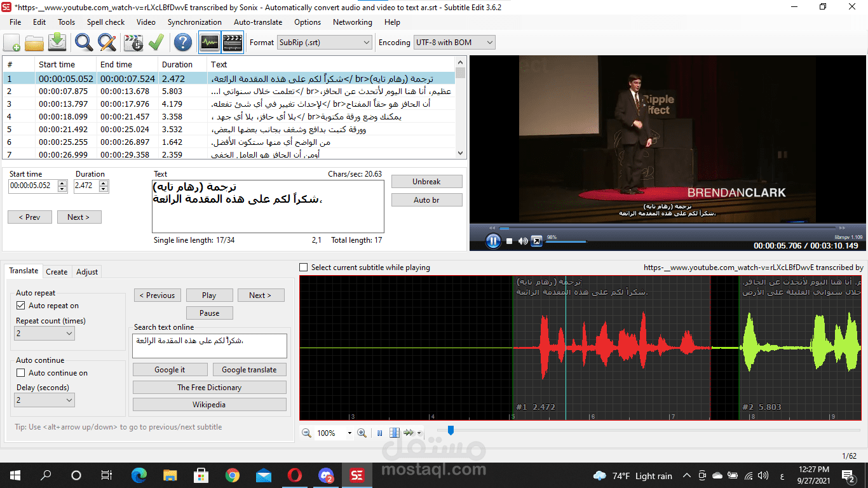
Task: Expand playback speed dropdown arrow
Action: point(419,433)
